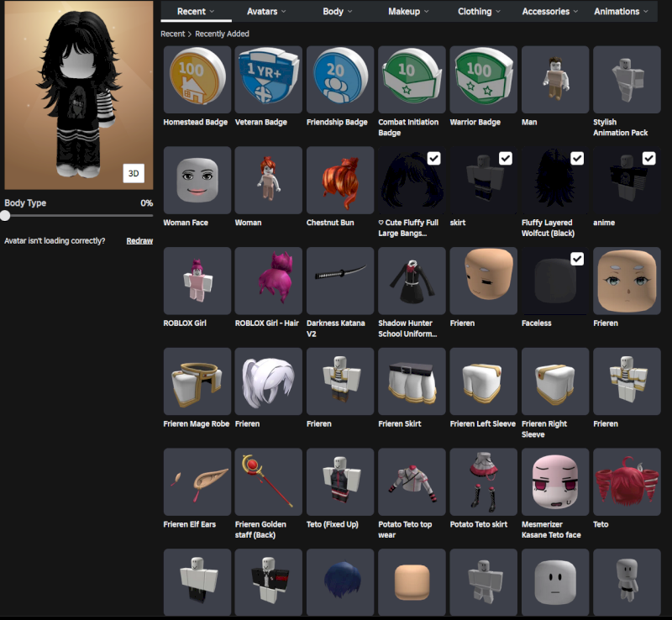672x620 pixels.
Task: Select the white Frieren twin-tail hair
Action: pos(269,381)
